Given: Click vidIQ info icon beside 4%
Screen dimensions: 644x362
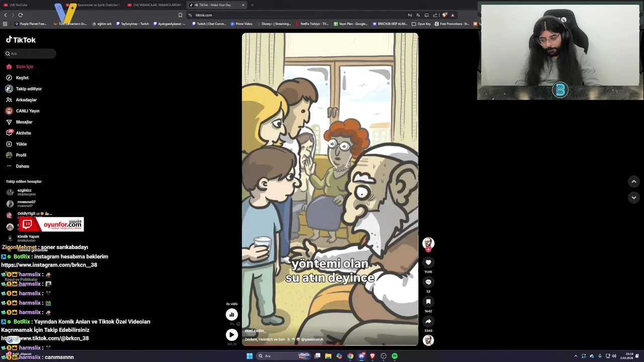Looking at the screenshot, I should (x=238, y=324).
